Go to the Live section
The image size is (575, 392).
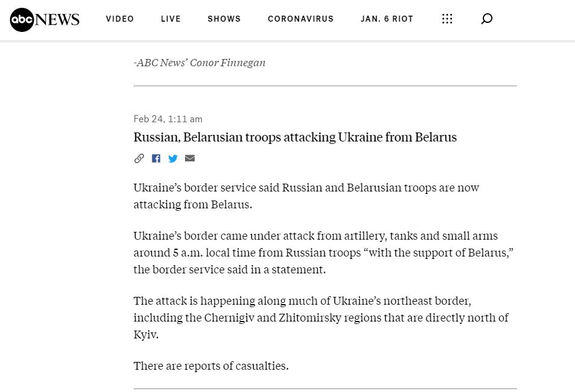click(x=171, y=19)
